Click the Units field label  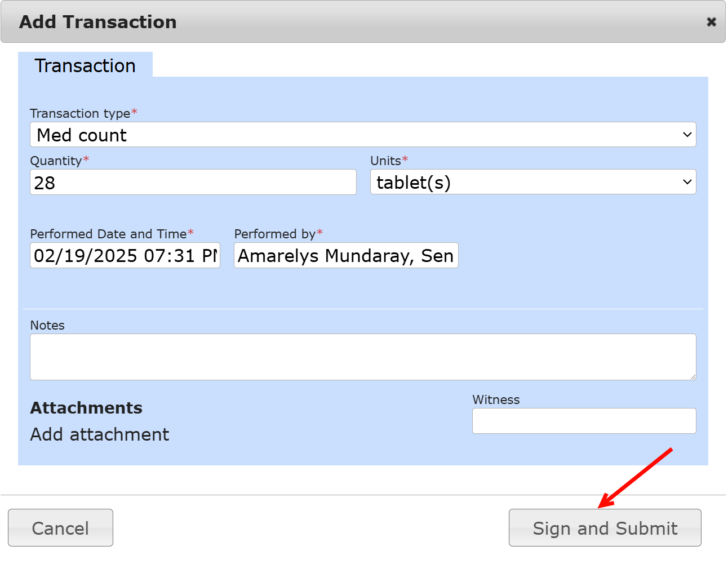pyautogui.click(x=385, y=161)
